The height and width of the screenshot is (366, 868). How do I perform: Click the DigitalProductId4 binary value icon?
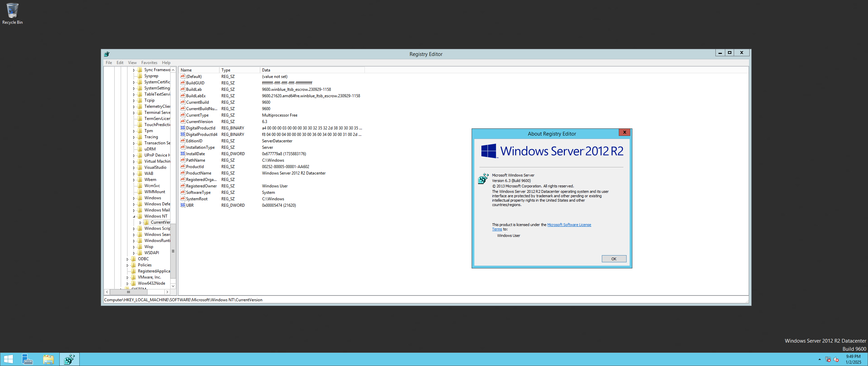[x=183, y=134]
